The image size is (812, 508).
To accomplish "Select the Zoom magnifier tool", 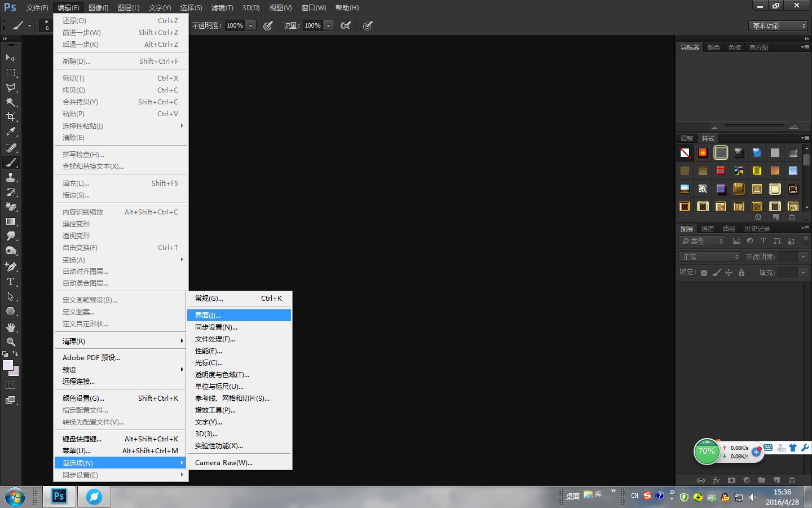I will (11, 342).
